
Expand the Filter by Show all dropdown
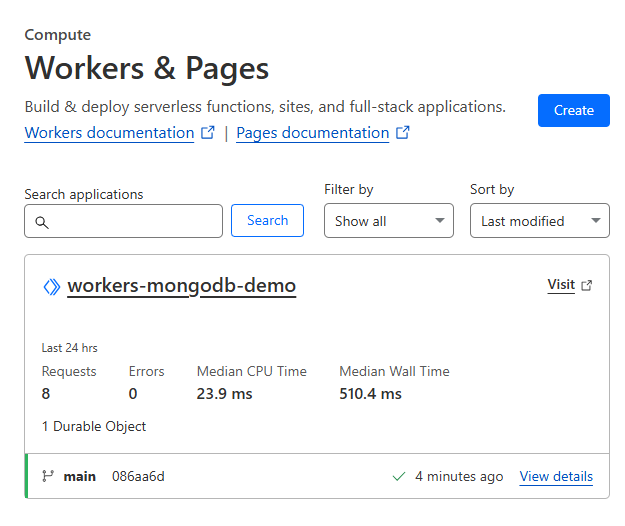[388, 221]
